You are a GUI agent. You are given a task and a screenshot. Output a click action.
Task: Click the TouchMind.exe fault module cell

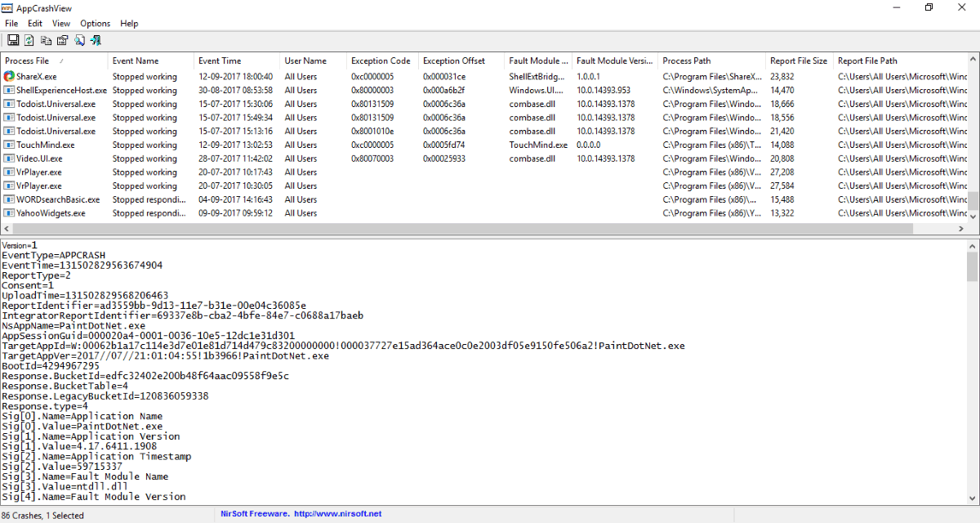538,145
